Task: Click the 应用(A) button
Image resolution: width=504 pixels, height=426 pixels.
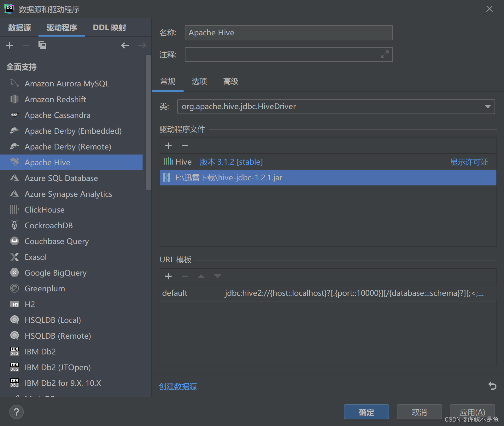Action: (472, 412)
